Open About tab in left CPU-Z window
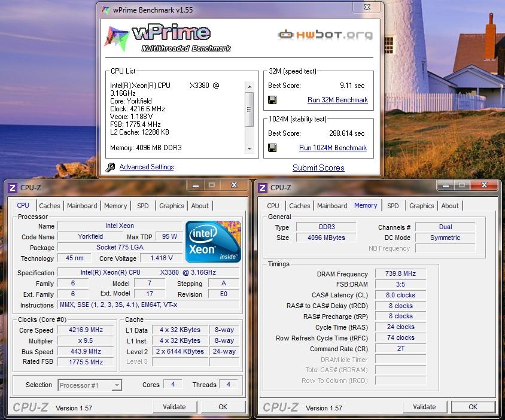The height and width of the screenshot is (420, 505). point(200,206)
